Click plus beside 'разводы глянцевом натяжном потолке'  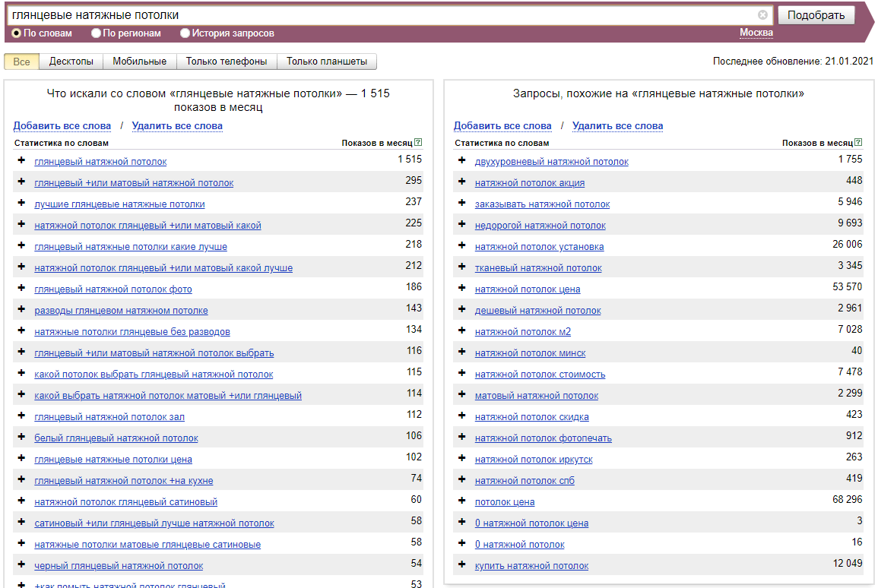click(21, 309)
